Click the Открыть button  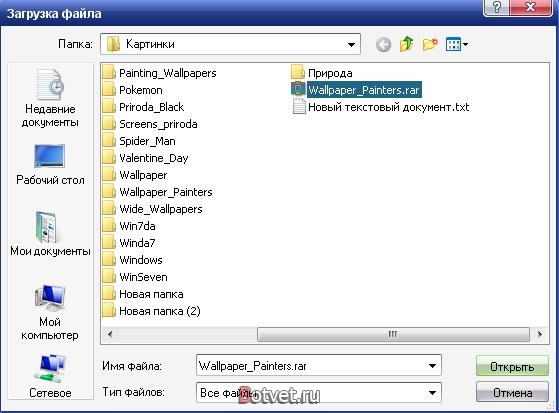512,366
